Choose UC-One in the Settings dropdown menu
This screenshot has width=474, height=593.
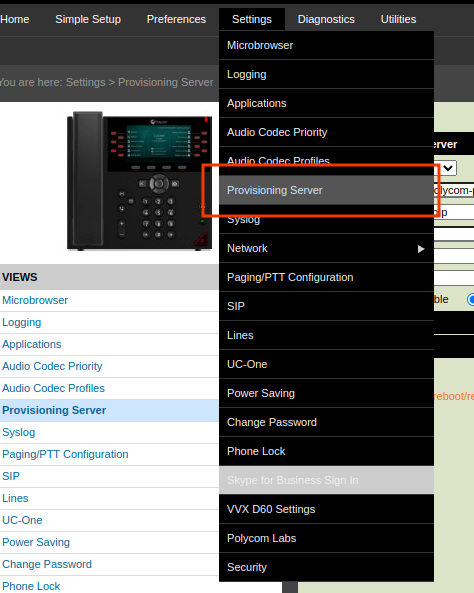[x=326, y=364]
